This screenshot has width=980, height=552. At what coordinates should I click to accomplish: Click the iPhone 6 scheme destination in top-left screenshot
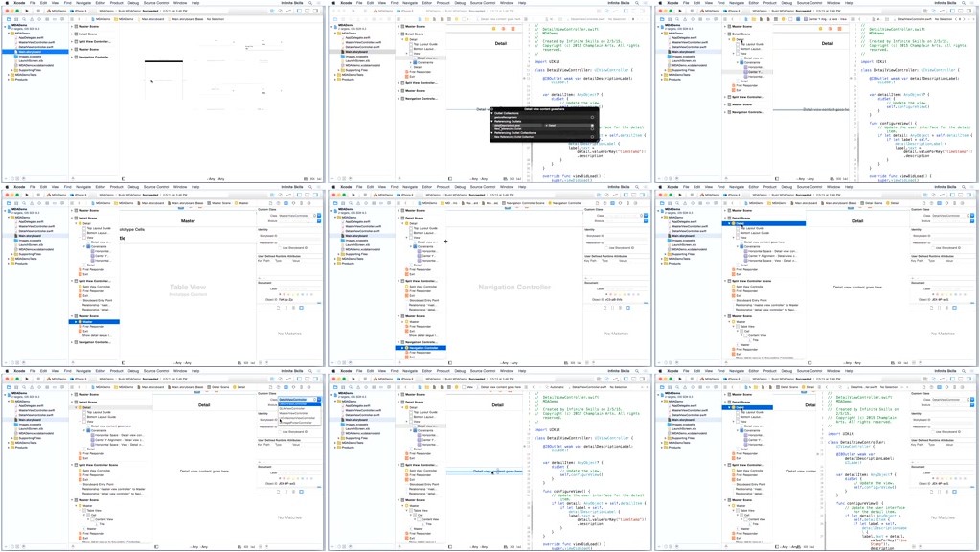pyautogui.click(x=79, y=11)
